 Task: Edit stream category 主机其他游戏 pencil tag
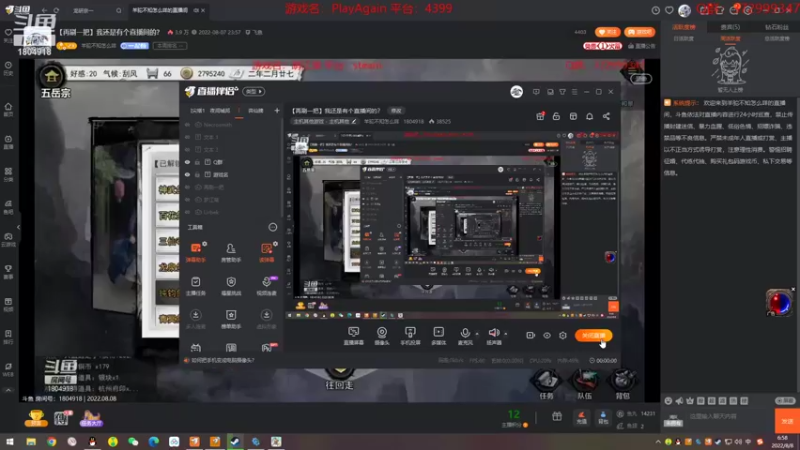tap(324, 121)
